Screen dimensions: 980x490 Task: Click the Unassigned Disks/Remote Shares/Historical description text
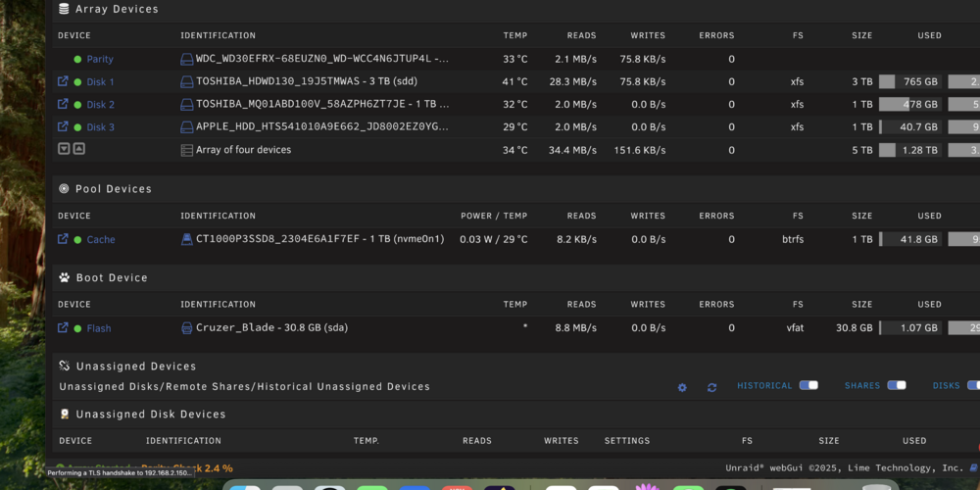click(244, 387)
